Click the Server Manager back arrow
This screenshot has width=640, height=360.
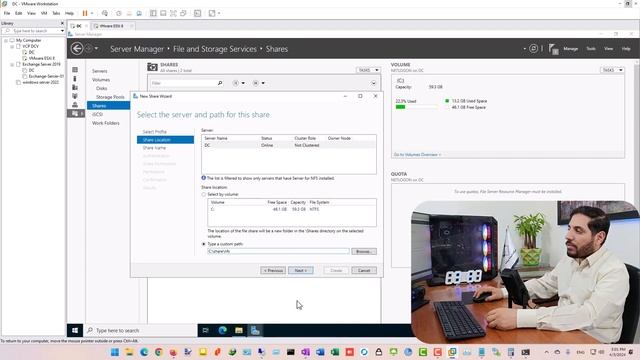(x=77, y=49)
